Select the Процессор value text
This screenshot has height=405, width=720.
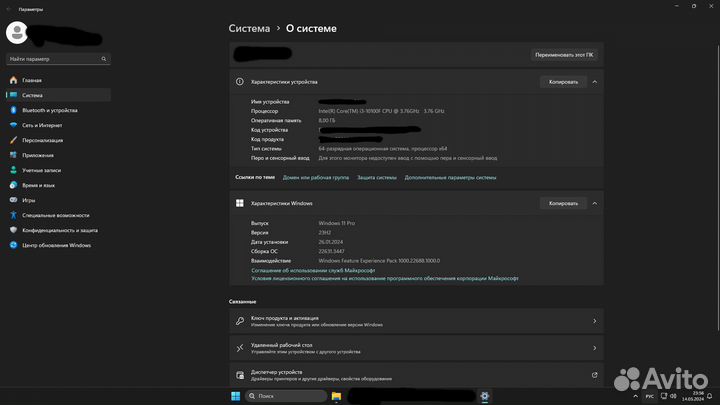point(381,111)
